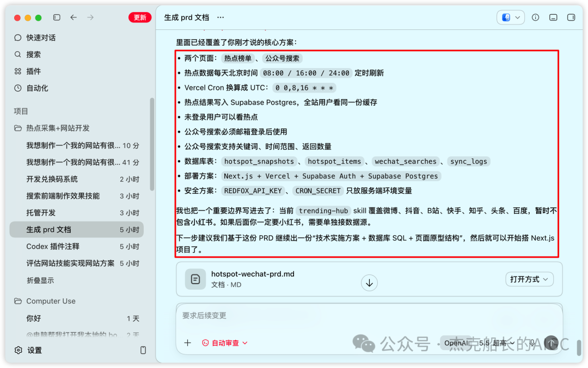Click the phone icon beside 设置
The image size is (588, 368).
(x=143, y=351)
